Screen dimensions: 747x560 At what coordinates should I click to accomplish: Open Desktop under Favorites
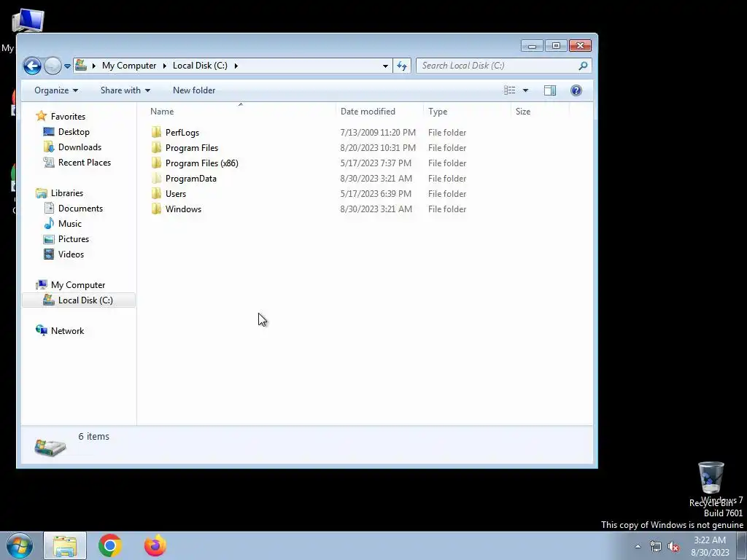point(74,132)
